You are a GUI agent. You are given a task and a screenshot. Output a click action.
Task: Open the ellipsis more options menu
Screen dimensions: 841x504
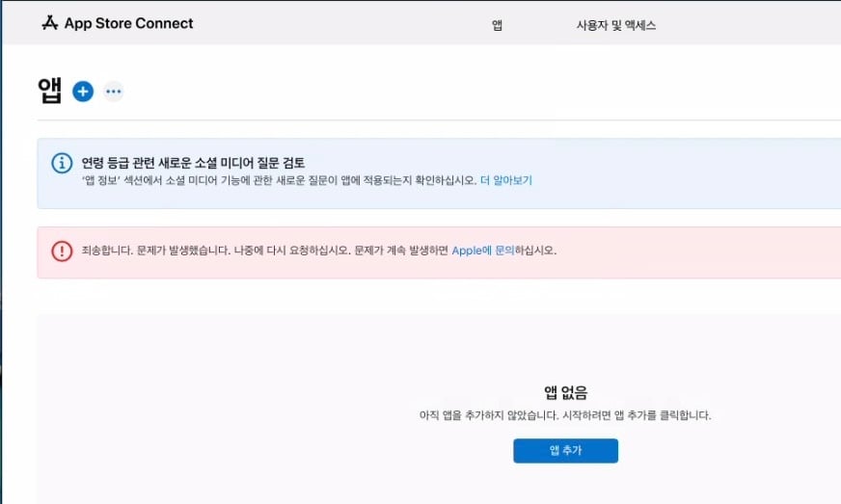click(x=113, y=92)
